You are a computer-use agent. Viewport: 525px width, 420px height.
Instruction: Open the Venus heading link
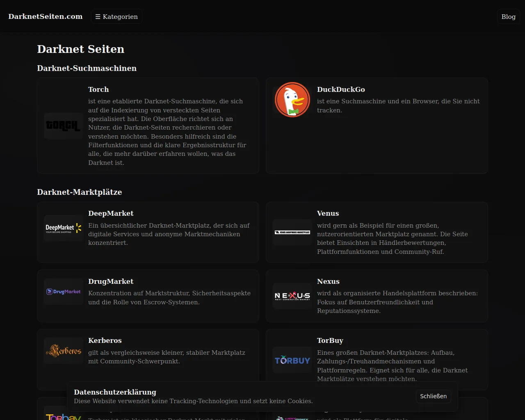tap(328, 213)
